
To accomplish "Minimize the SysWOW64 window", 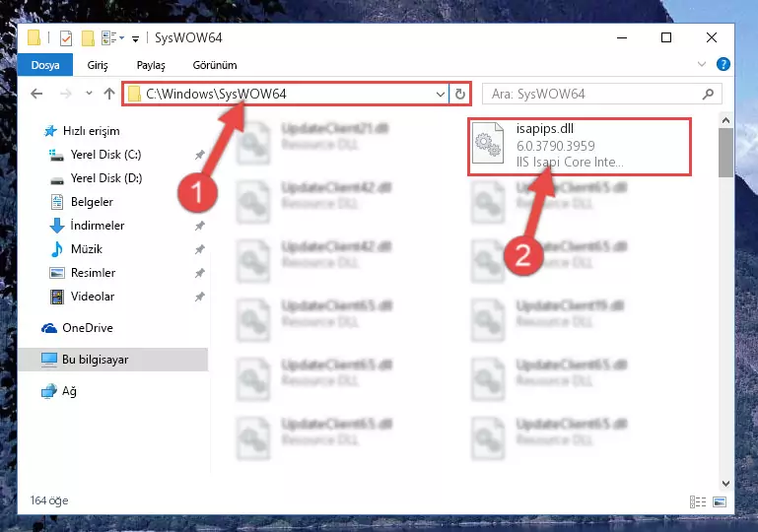I will tap(622, 37).
